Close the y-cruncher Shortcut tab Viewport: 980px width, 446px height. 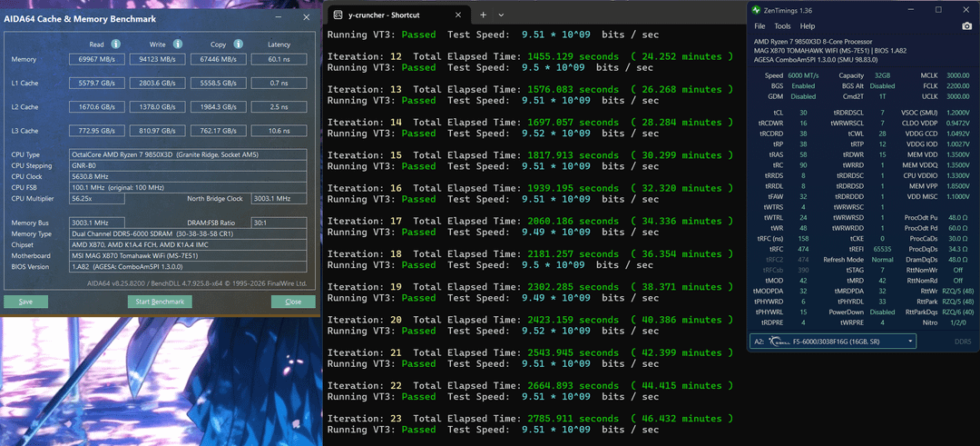pos(458,15)
